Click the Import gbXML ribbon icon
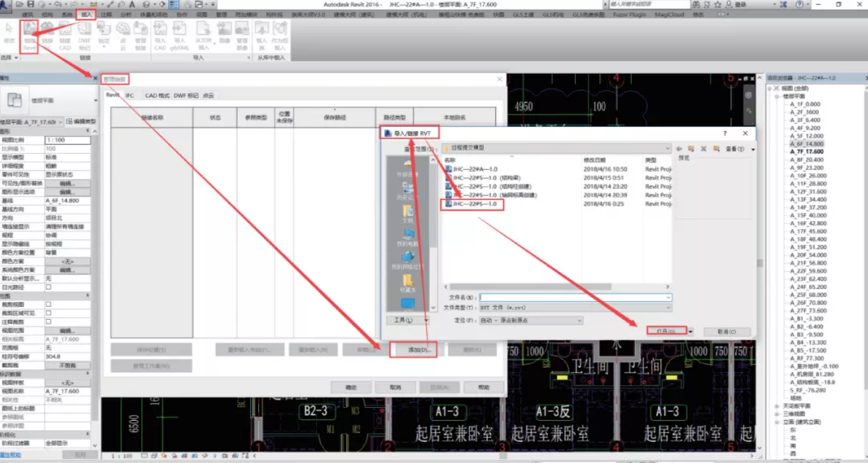Screen dimensions: 868x463 point(180,34)
